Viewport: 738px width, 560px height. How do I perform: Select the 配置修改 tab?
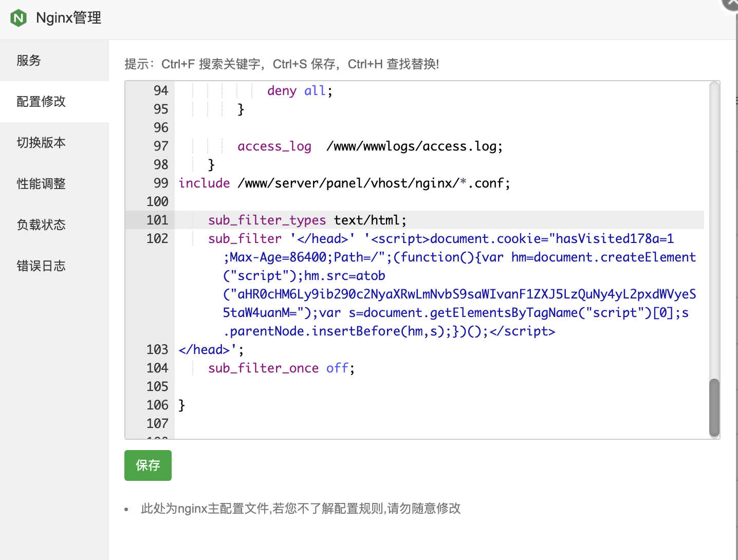coord(54,102)
